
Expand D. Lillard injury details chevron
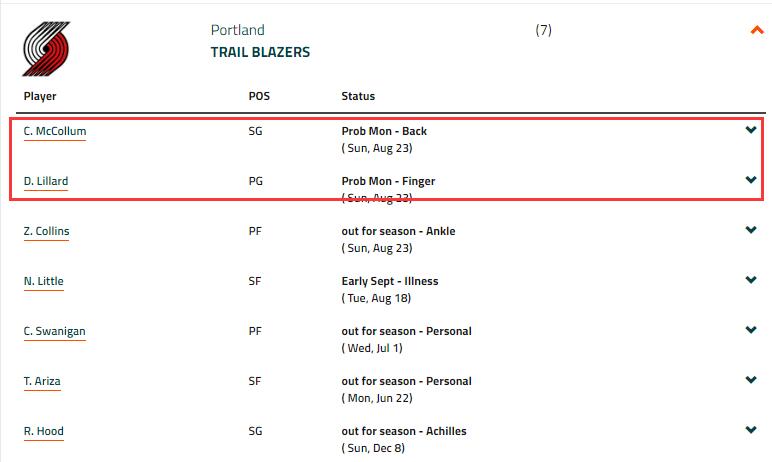click(751, 180)
